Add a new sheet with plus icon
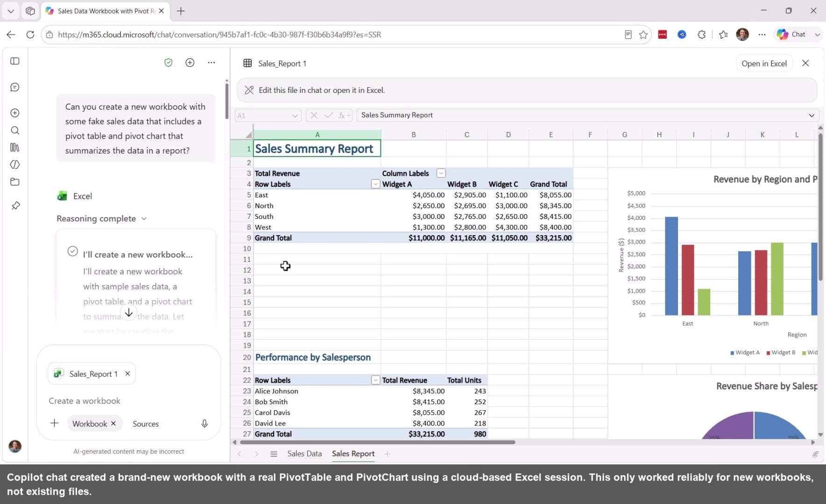The height and width of the screenshot is (504, 826). (x=387, y=454)
